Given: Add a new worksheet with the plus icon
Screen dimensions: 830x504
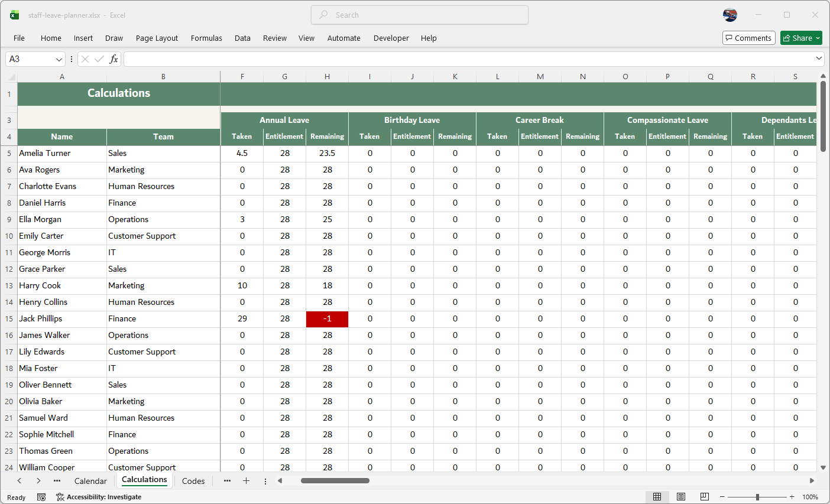Looking at the screenshot, I should tap(246, 480).
